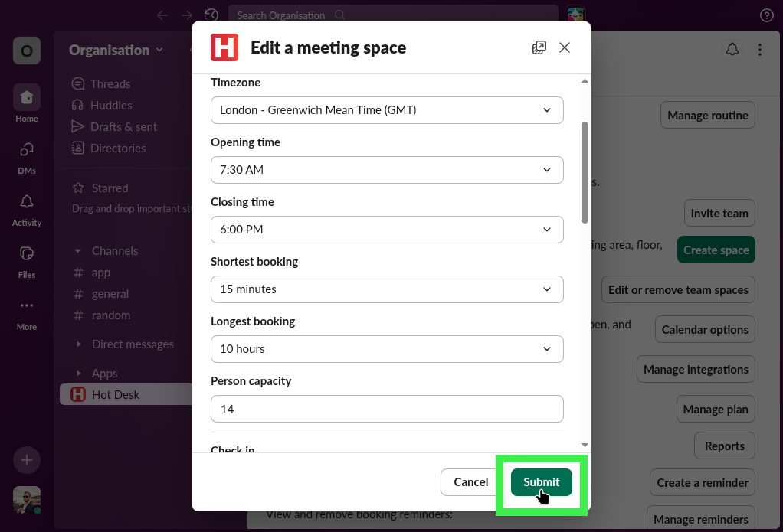Click the Person capacity input field

387,409
